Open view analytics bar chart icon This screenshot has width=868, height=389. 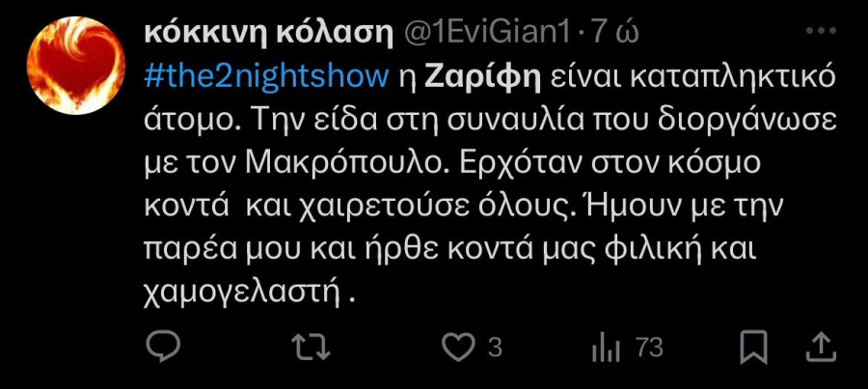pos(607,348)
